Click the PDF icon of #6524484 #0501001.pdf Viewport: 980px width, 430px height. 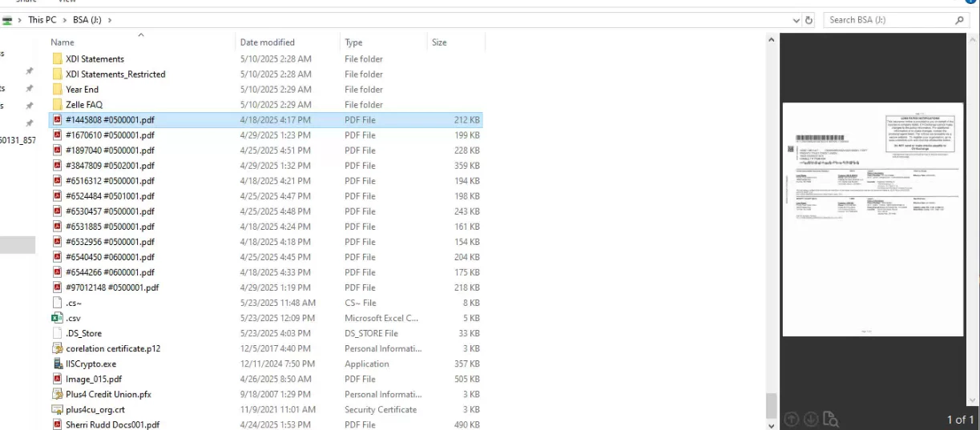click(57, 196)
